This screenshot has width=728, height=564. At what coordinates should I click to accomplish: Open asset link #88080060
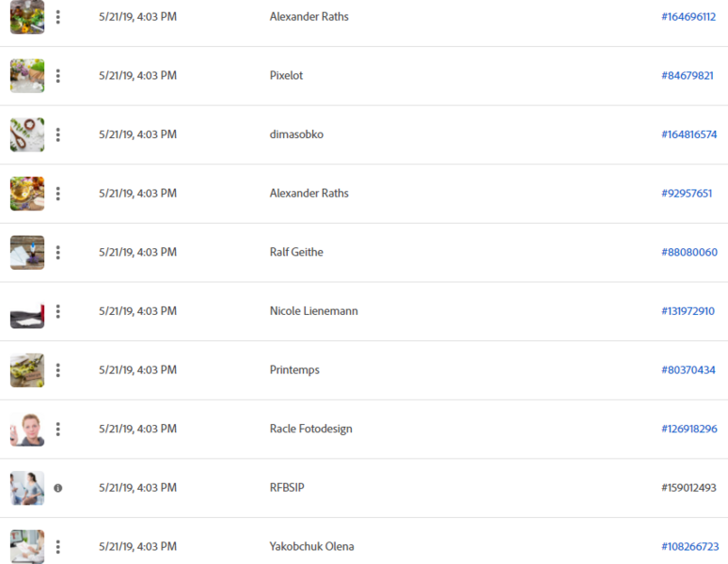pyautogui.click(x=689, y=252)
